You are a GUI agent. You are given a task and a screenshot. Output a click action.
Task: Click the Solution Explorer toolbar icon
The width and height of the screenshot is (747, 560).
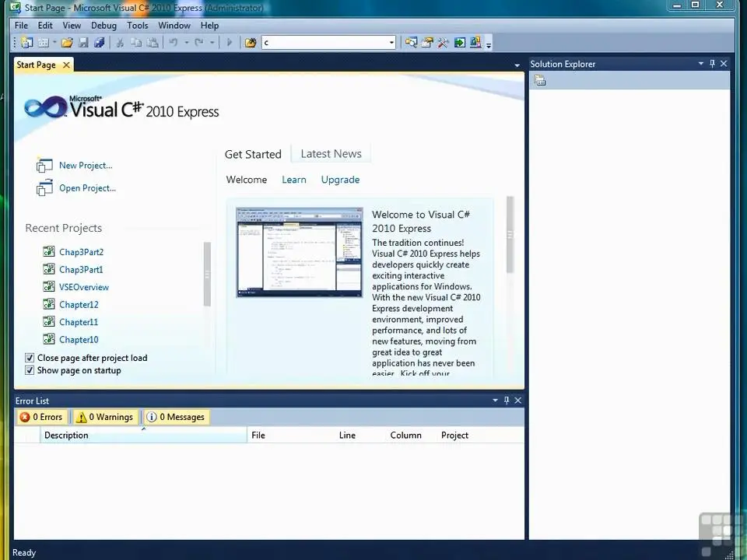pyautogui.click(x=411, y=43)
